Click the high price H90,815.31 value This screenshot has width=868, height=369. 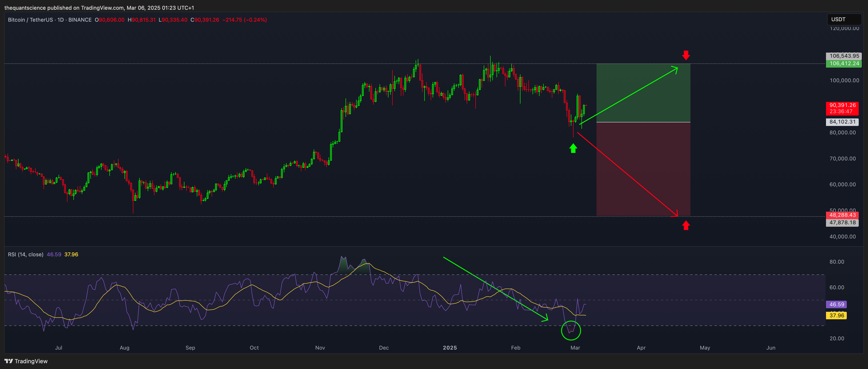click(x=141, y=20)
